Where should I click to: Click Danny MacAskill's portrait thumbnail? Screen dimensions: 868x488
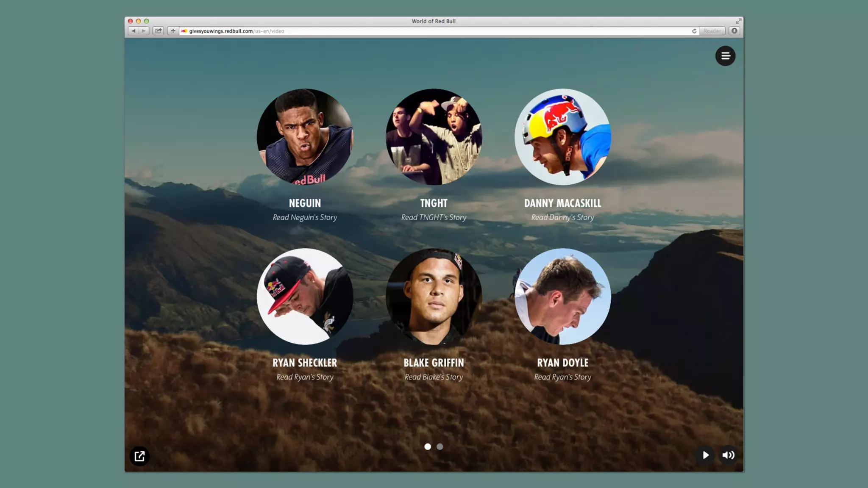pyautogui.click(x=562, y=137)
